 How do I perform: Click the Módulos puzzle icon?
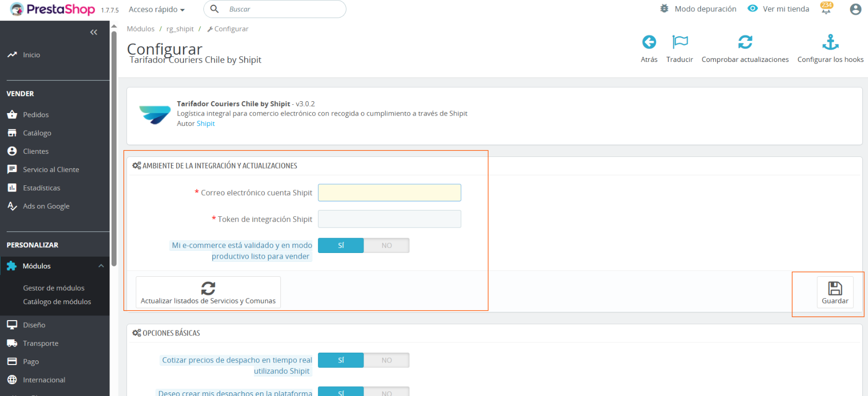point(11,266)
